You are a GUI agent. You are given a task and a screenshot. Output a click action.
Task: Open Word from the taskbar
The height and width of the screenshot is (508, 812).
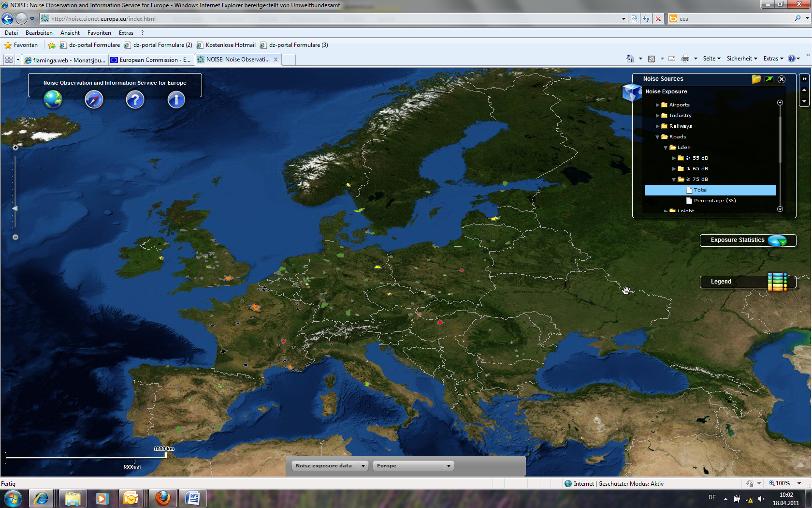click(x=192, y=498)
